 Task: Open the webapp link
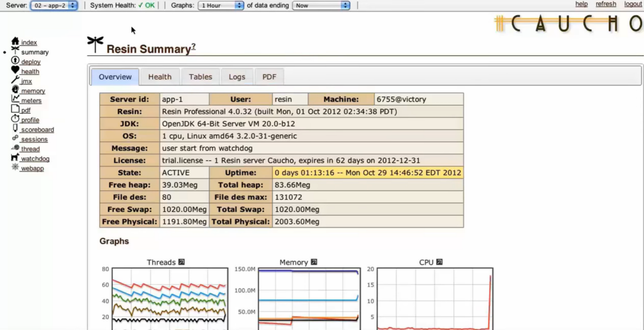33,168
